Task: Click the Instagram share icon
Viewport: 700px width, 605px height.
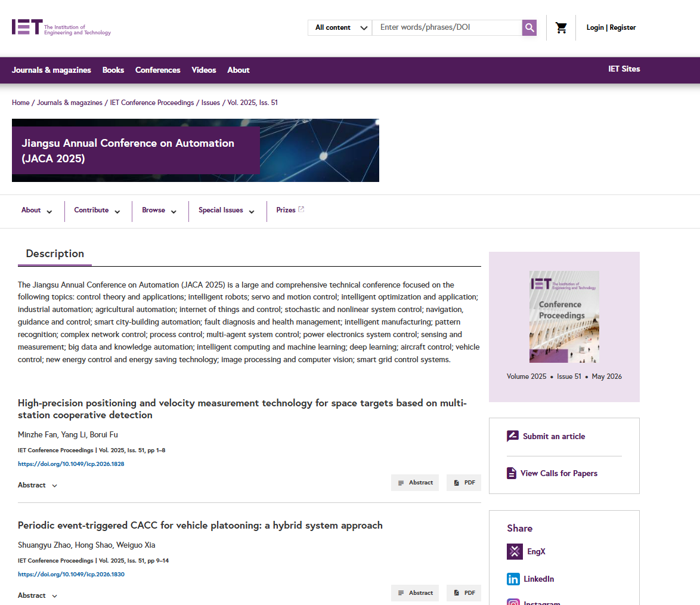Action: (513, 602)
